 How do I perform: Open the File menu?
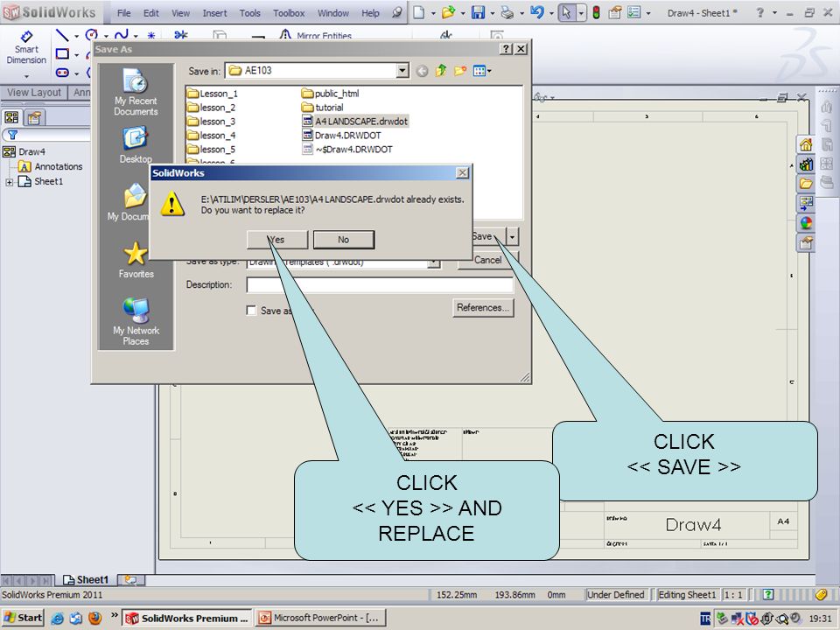coord(123,13)
